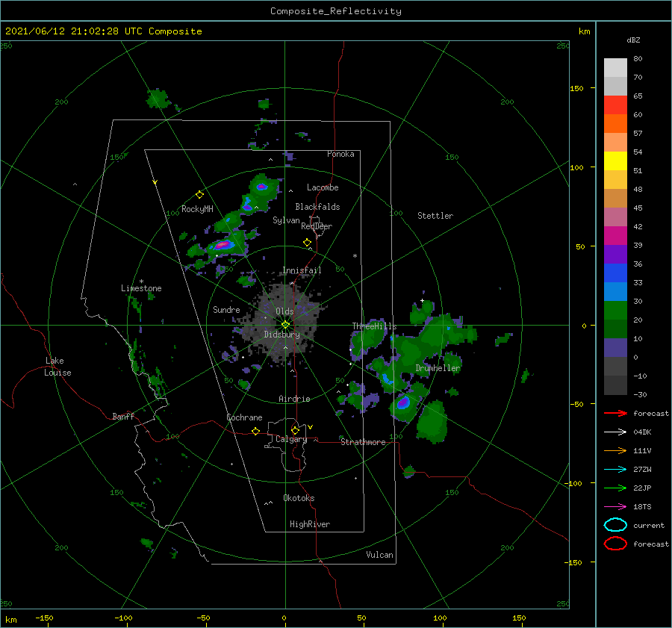672x628 pixels.
Task: Click the Sundre town label
Action: coord(226,309)
